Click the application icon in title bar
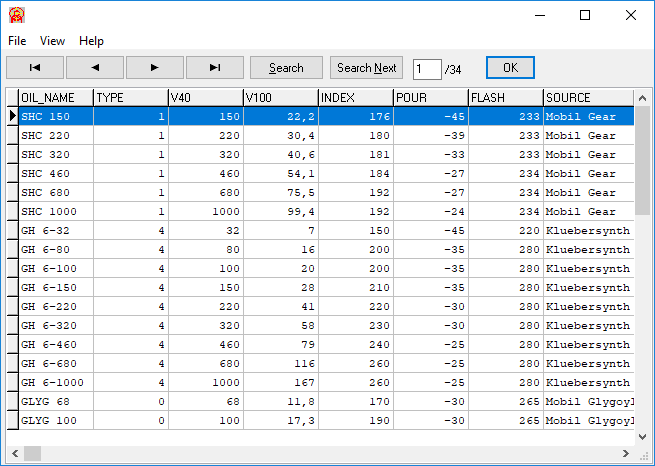655x466 pixels. tap(17, 15)
